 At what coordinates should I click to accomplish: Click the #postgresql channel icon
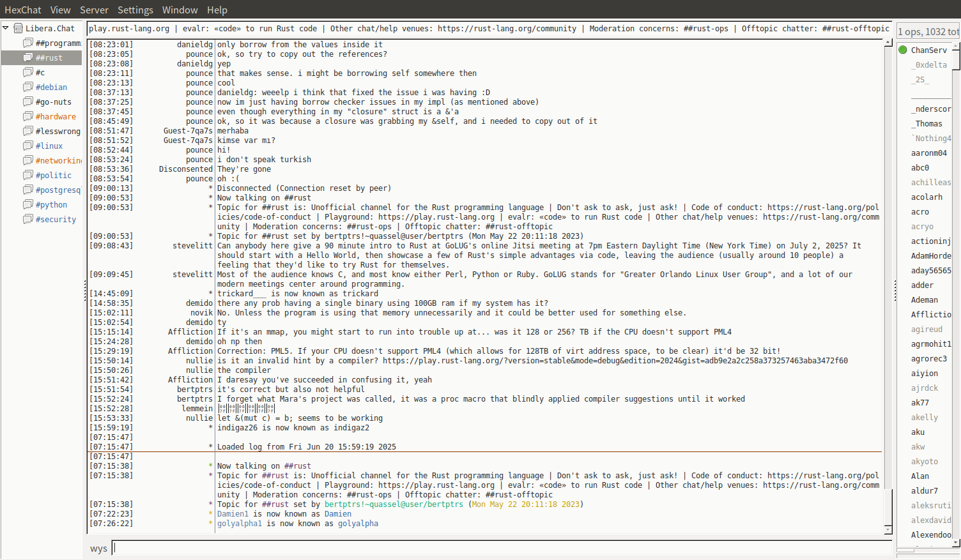click(x=28, y=190)
